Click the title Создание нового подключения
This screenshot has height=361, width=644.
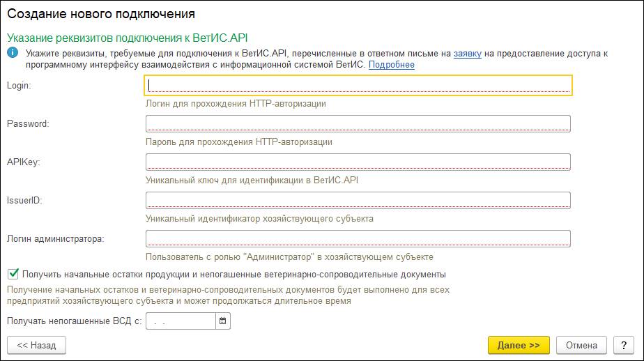101,13
